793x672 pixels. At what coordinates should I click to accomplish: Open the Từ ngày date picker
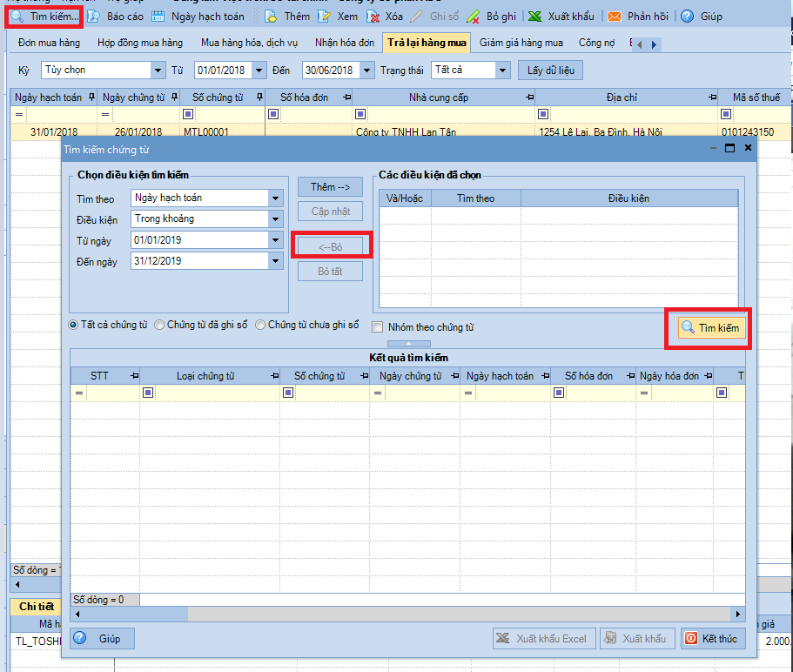(276, 240)
